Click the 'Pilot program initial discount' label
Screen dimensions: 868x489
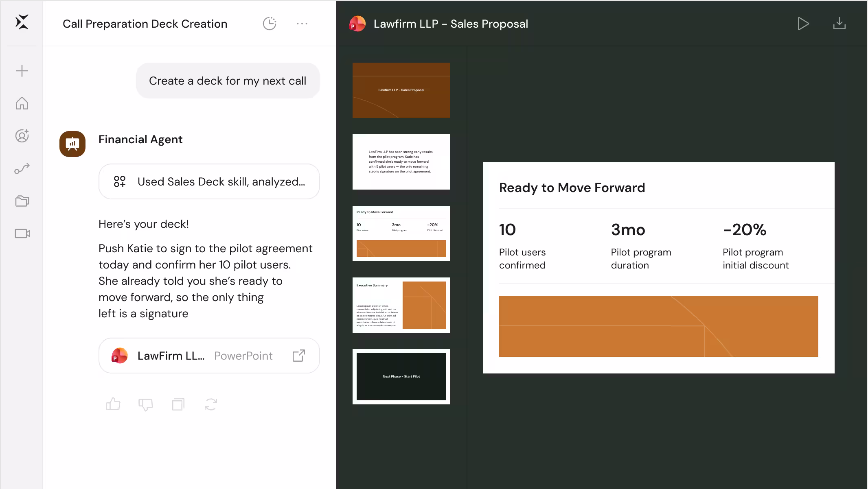coord(756,259)
